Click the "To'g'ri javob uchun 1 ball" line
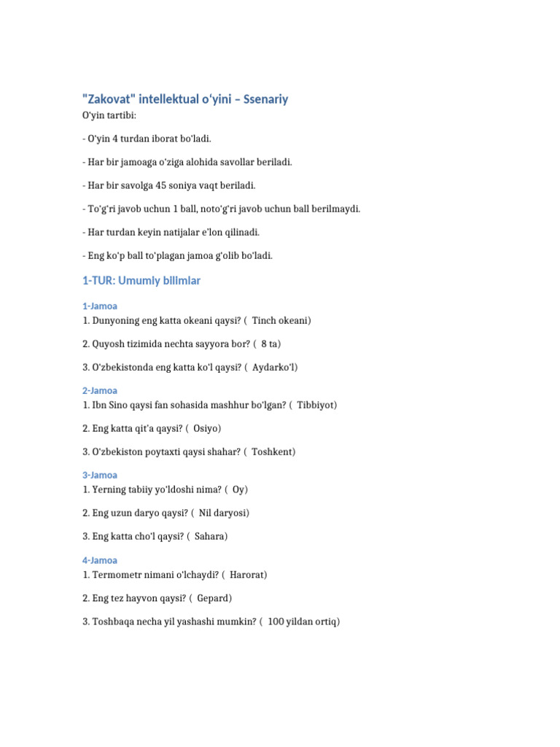The width and height of the screenshot is (560, 747). [221, 209]
